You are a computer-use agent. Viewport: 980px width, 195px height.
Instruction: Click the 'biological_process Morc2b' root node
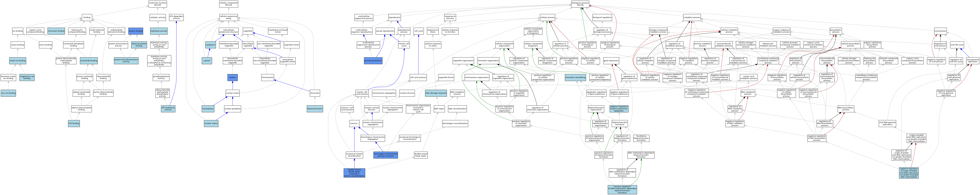point(580,4)
